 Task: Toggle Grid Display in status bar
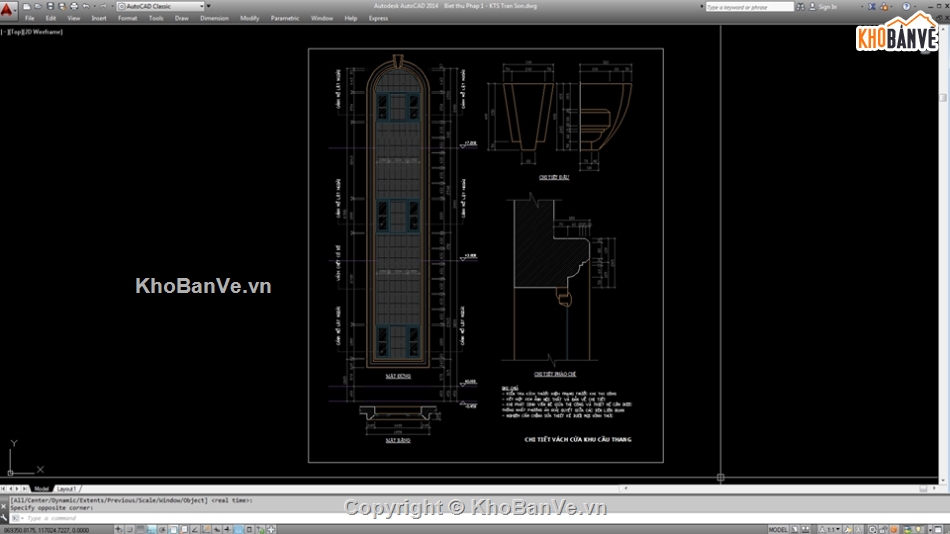tap(141, 529)
